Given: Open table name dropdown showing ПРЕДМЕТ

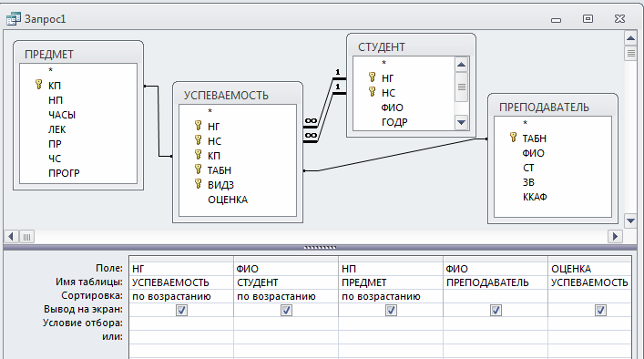Looking at the screenshot, I should click(x=391, y=282).
